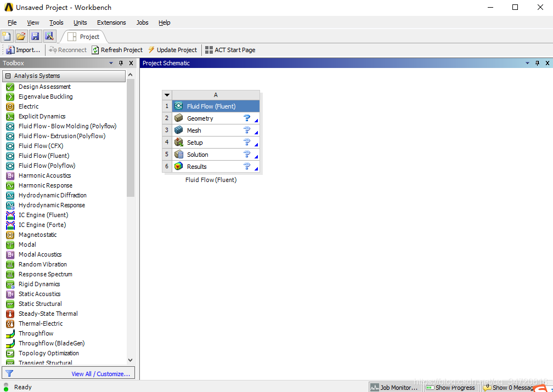Screen dimensions: 553x392
Task: Click the Setup cell status question mark
Action: point(247,142)
